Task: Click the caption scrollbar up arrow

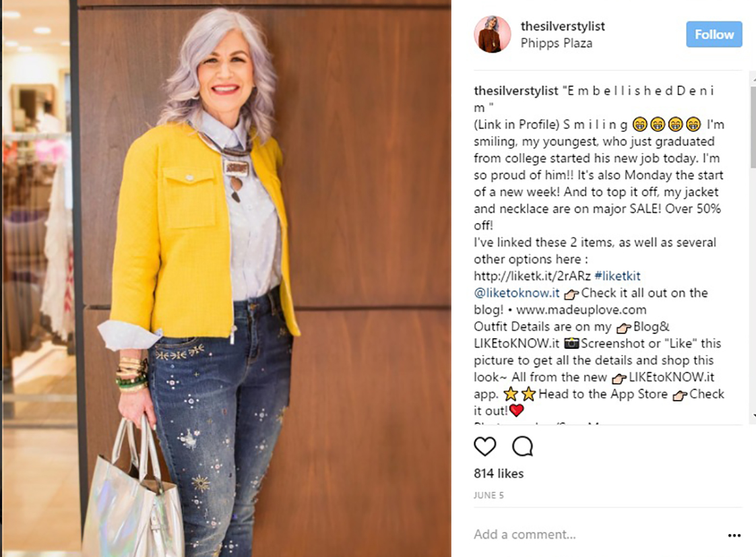Action: pyautogui.click(x=753, y=77)
